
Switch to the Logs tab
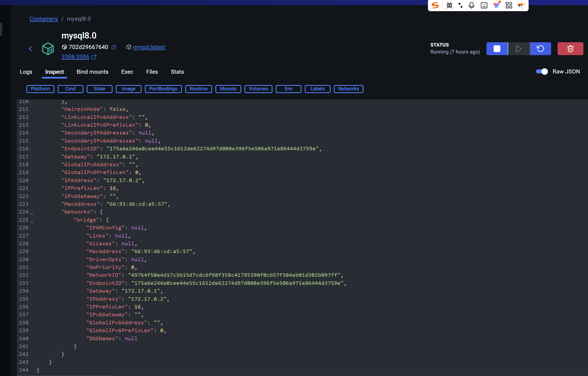point(26,72)
